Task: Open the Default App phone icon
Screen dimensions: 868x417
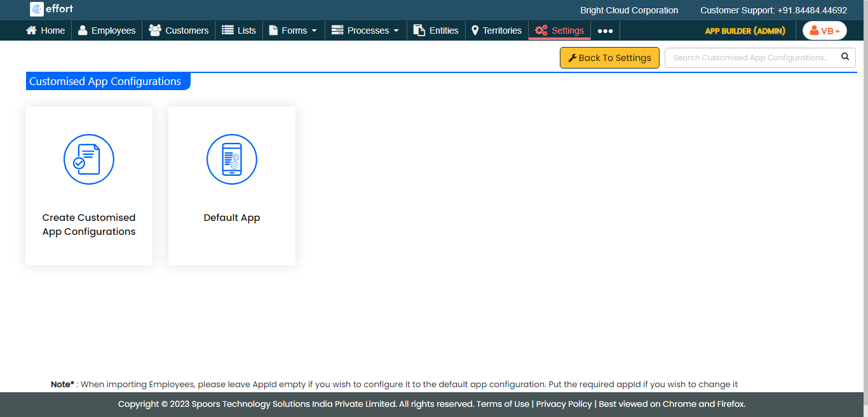Action: click(232, 159)
